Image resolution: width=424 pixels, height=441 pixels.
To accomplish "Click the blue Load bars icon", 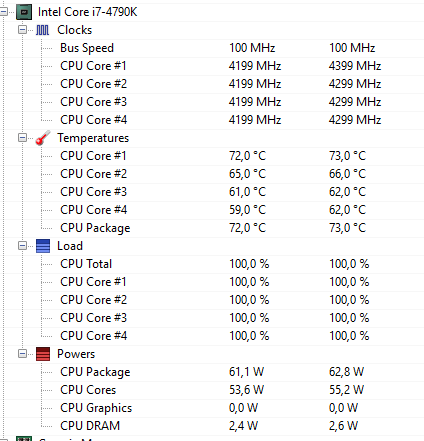I will pos(43,246).
